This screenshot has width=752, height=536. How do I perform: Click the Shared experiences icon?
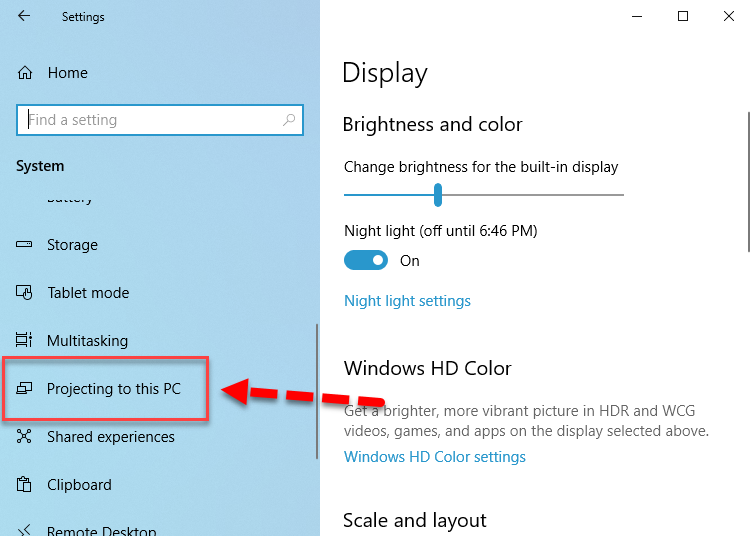click(26, 437)
